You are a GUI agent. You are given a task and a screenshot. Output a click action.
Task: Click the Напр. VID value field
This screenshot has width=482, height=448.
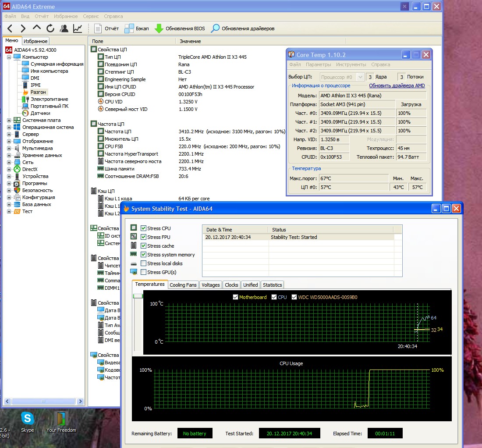334,139
